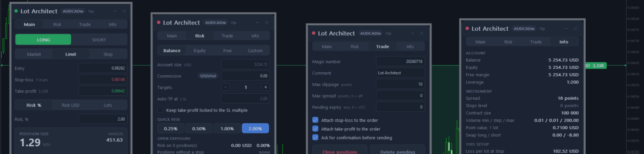The height and width of the screenshot is (154, 644).
Task: Select Equity as the account size basis
Action: pyautogui.click(x=200, y=50)
